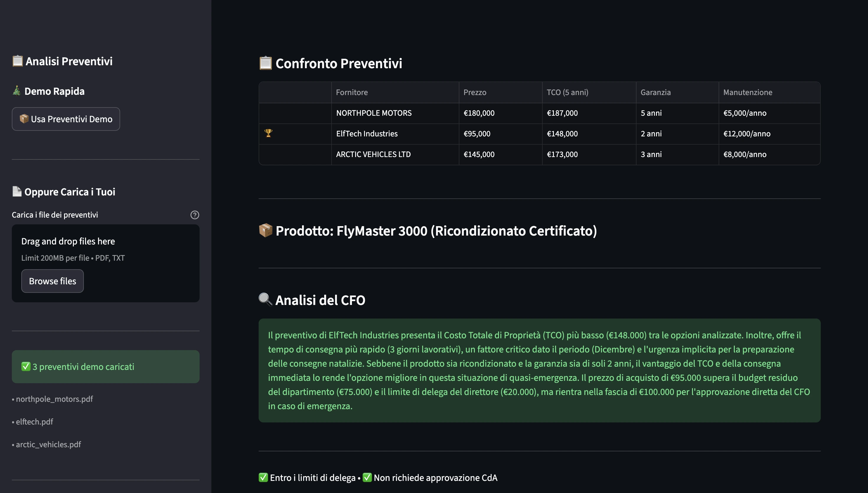Viewport: 868px width, 493px height.
Task: Click the trophy icon marking ElfTech Industries
Action: coord(268,133)
